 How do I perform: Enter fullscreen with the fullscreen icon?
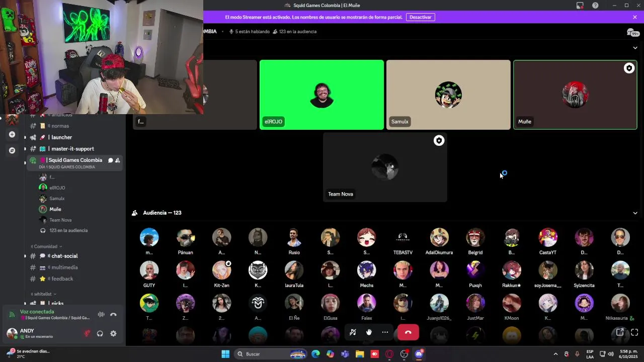(x=634, y=332)
